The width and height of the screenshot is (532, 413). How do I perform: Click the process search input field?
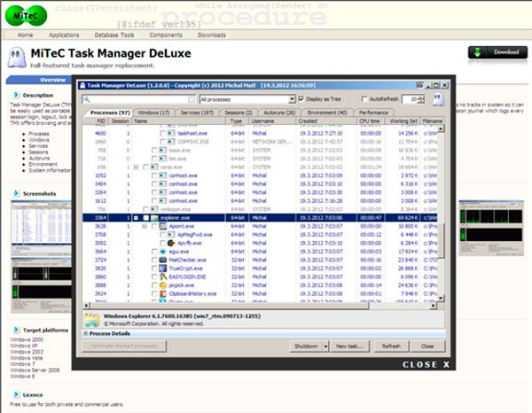click(140, 98)
